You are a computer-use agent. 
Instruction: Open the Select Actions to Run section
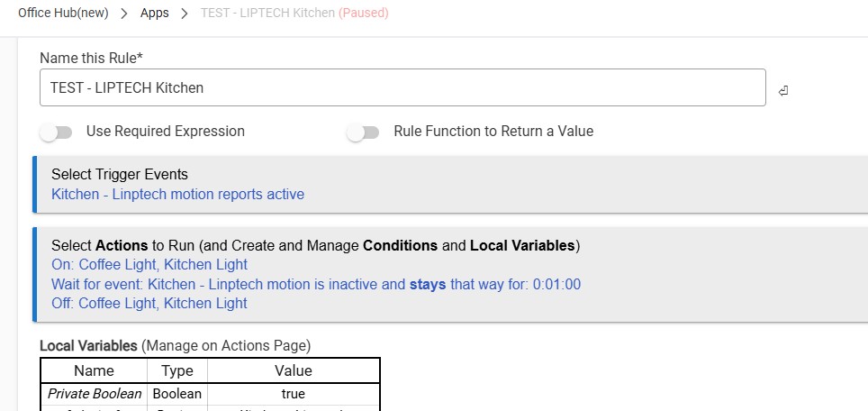[x=315, y=245]
